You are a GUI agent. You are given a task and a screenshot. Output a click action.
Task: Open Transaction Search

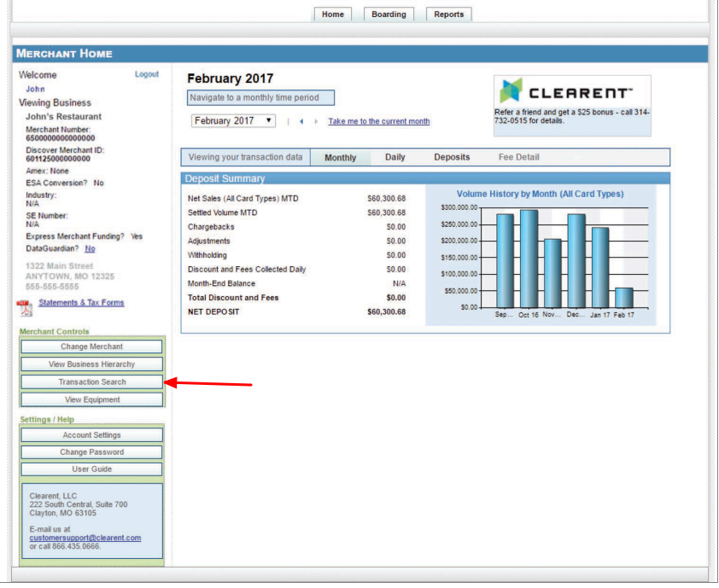91,381
